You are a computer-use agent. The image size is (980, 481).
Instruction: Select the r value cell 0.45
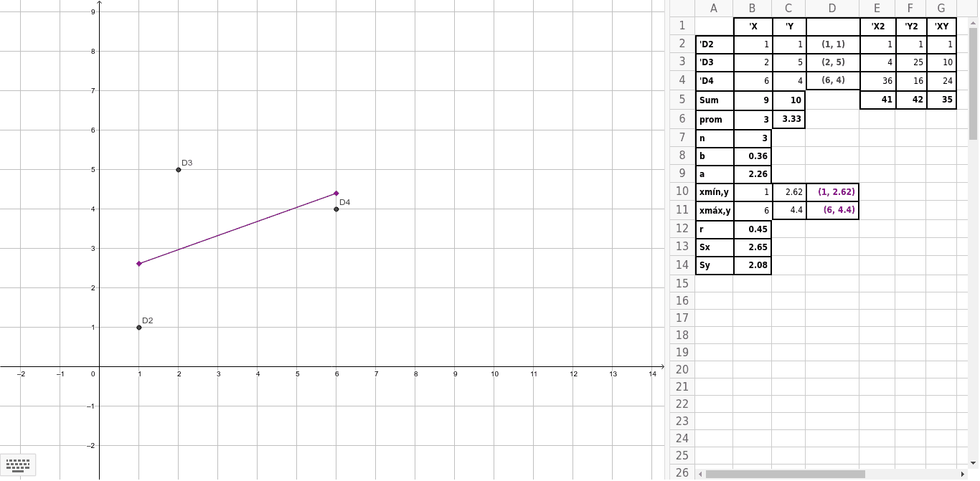point(752,229)
